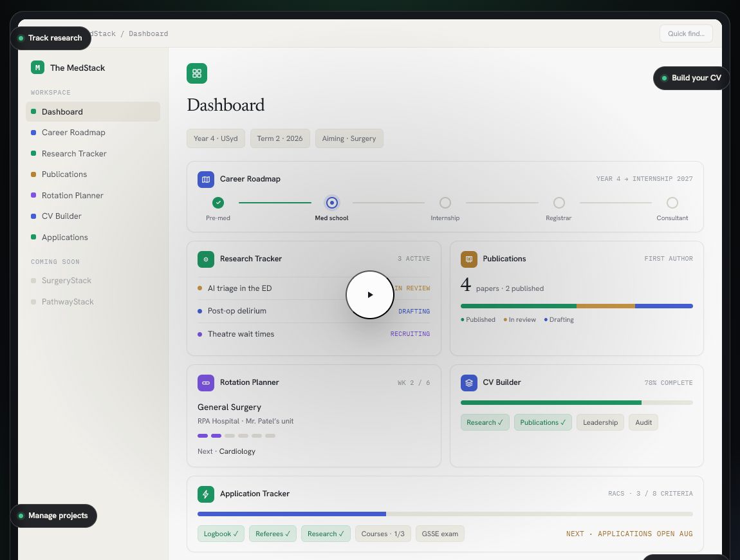The height and width of the screenshot is (560, 740).
Task: Click the 3 ACTIVE label
Action: click(414, 259)
